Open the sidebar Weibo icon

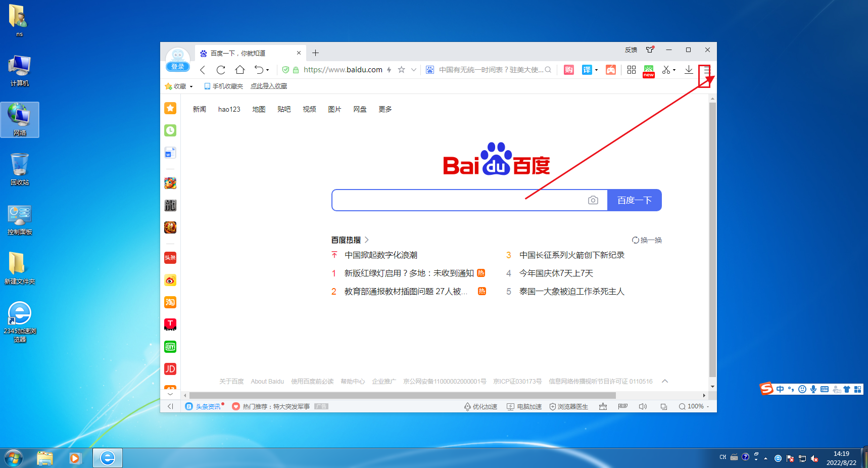pyautogui.click(x=170, y=280)
